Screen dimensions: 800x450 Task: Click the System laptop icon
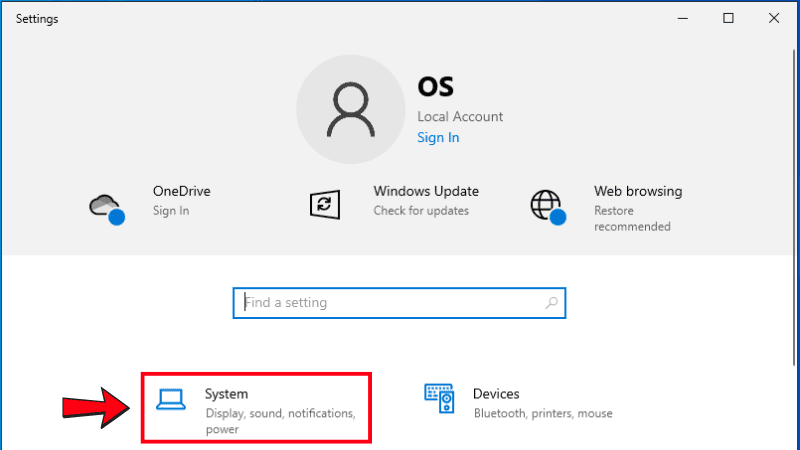tap(171, 400)
